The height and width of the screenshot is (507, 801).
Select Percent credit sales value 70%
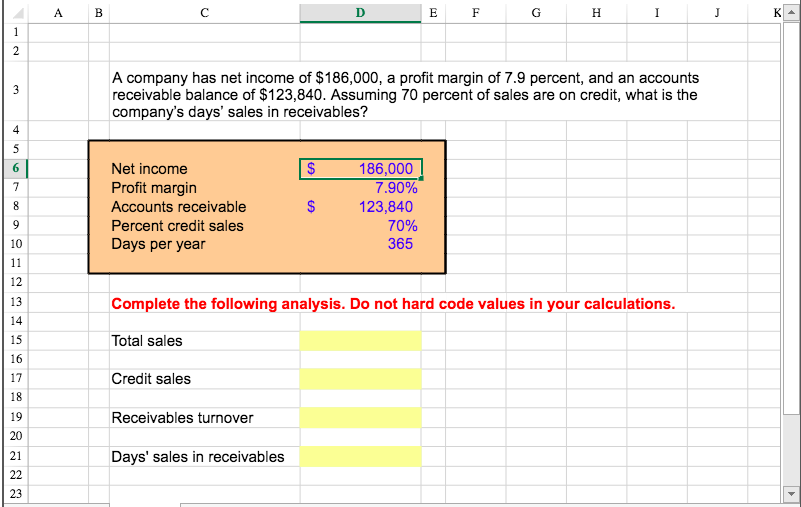click(361, 225)
